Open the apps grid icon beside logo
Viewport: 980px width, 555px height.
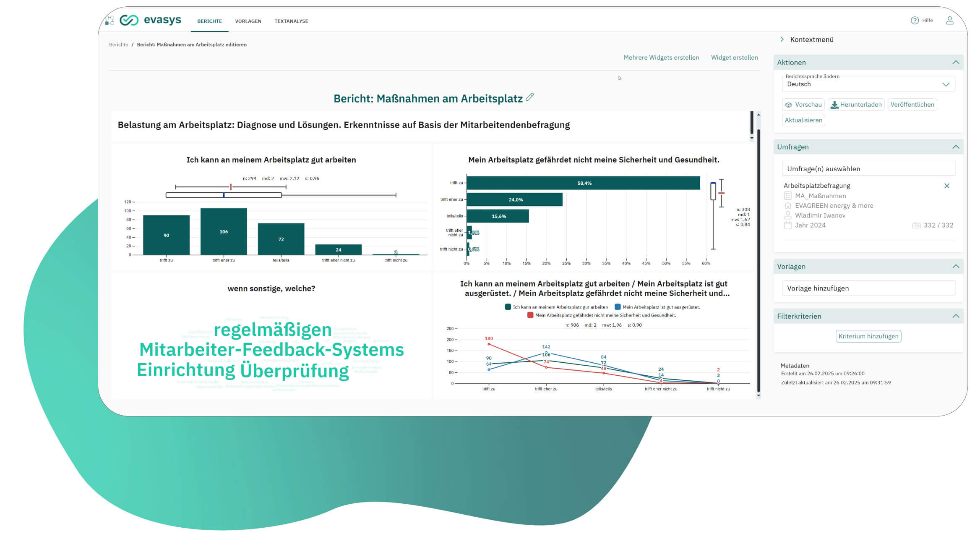pos(110,20)
